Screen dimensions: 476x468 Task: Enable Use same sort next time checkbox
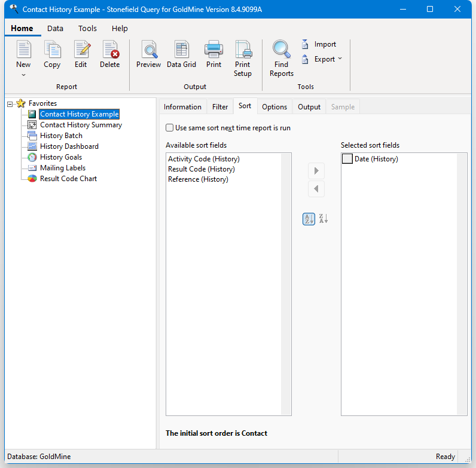click(169, 128)
